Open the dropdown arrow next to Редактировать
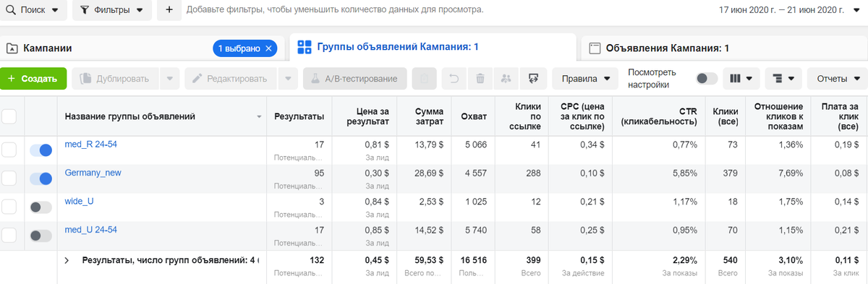868x284 pixels. click(288, 78)
